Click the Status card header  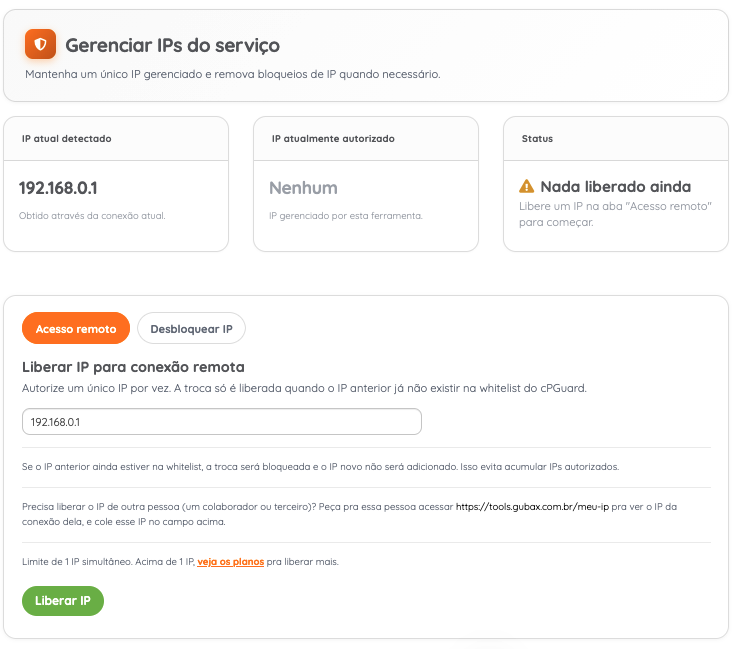coord(616,139)
